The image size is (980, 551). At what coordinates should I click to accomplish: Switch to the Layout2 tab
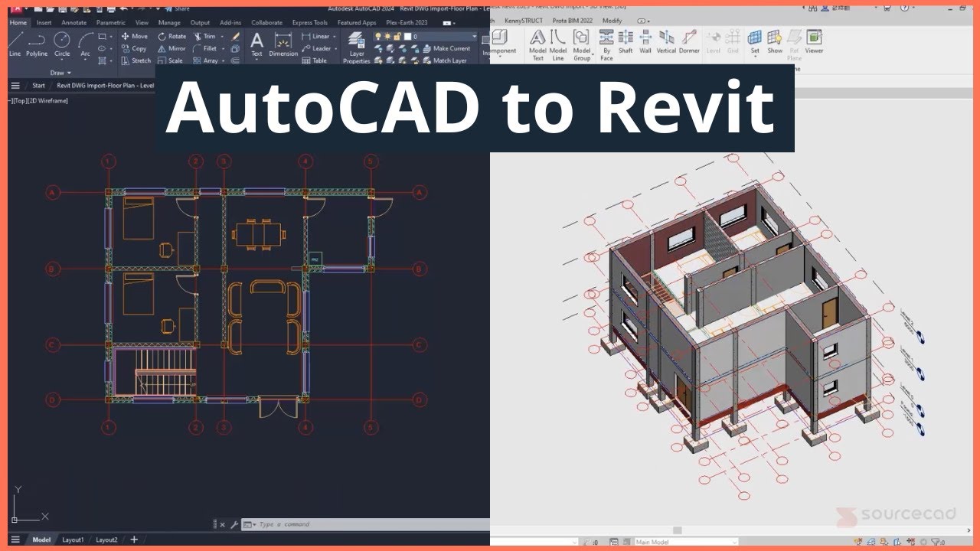(106, 540)
